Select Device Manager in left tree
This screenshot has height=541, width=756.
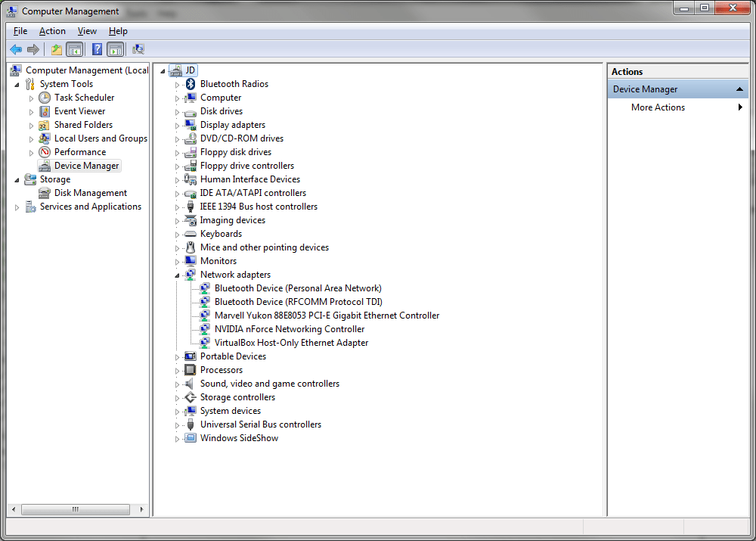click(x=86, y=166)
